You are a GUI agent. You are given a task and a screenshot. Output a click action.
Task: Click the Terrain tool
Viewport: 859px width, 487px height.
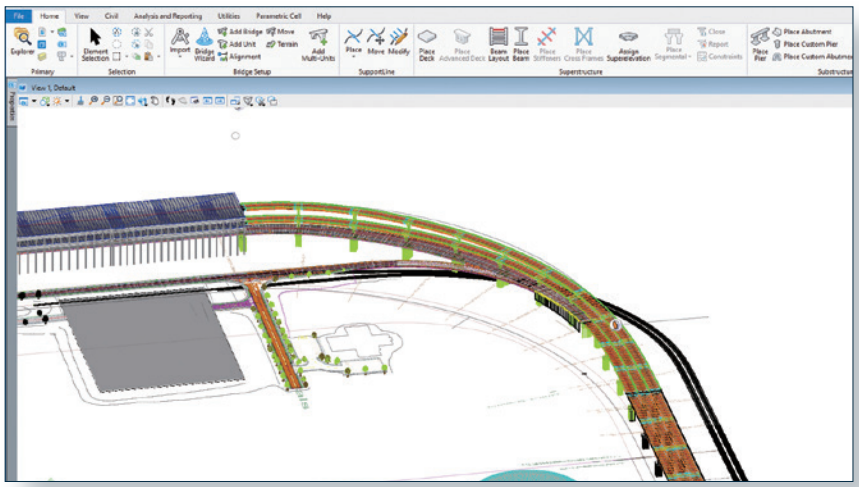tap(282, 44)
